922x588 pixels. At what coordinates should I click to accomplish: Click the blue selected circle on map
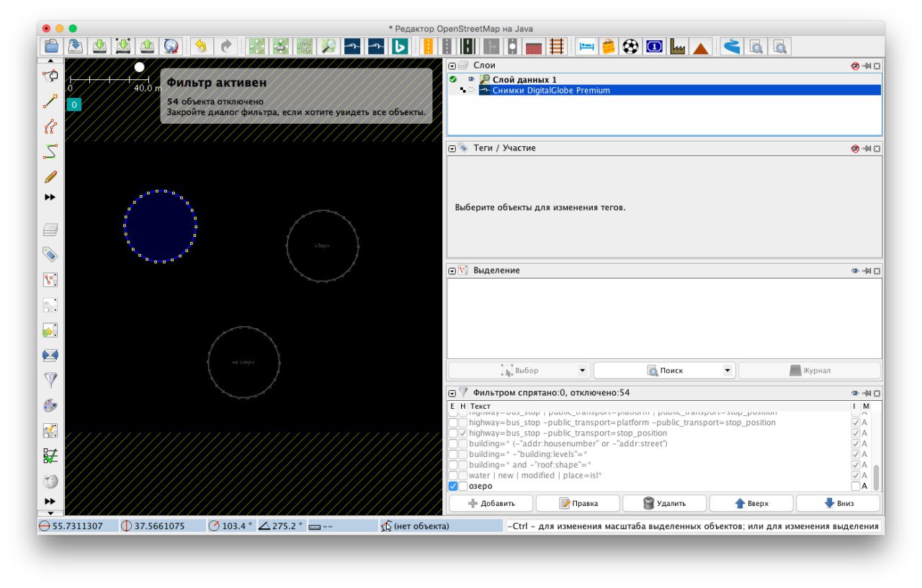[x=160, y=227]
